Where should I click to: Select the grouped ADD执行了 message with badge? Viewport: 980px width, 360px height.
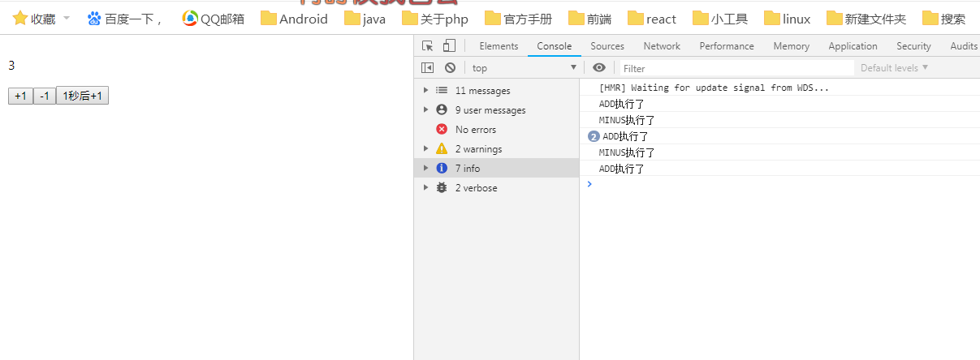779,136
